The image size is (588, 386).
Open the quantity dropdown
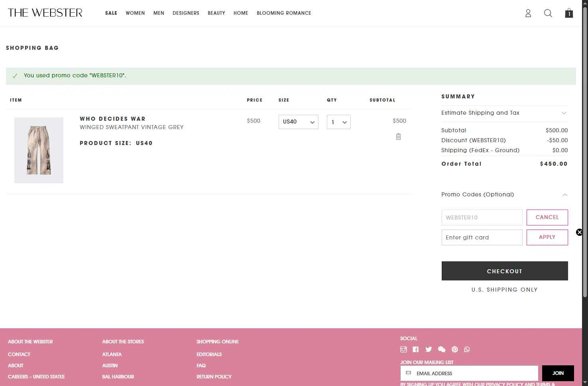click(x=338, y=122)
